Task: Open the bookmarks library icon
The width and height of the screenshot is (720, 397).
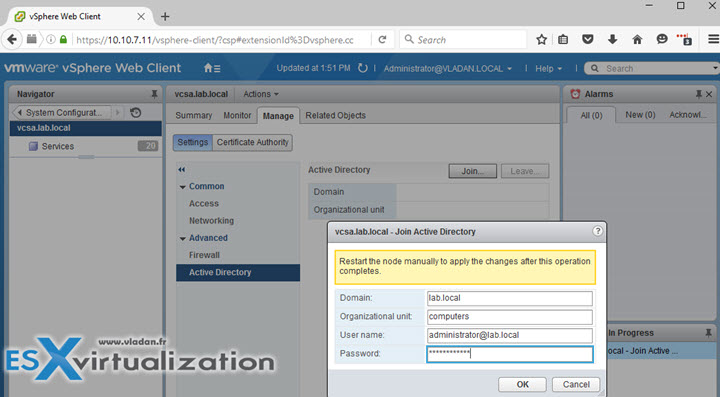Action: pos(563,39)
